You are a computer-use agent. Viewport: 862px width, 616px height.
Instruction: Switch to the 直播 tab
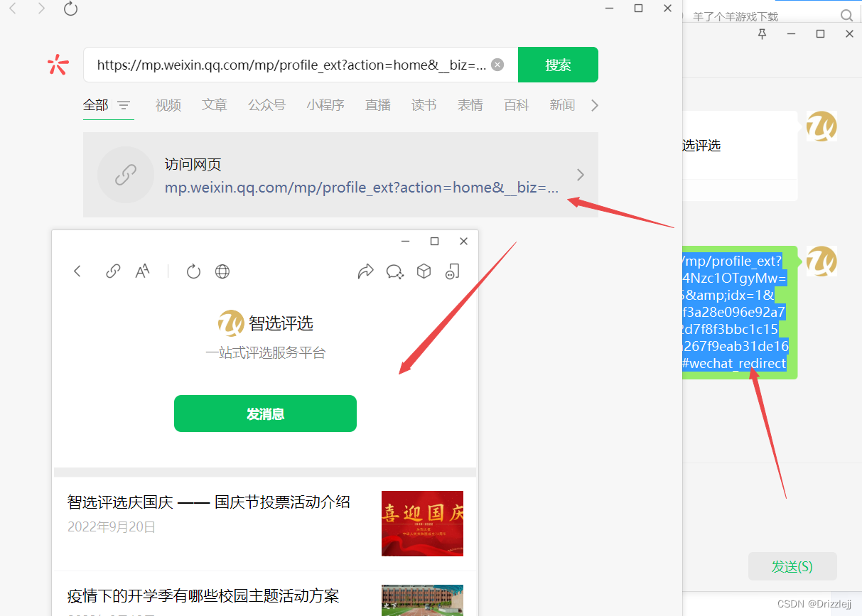pyautogui.click(x=378, y=105)
